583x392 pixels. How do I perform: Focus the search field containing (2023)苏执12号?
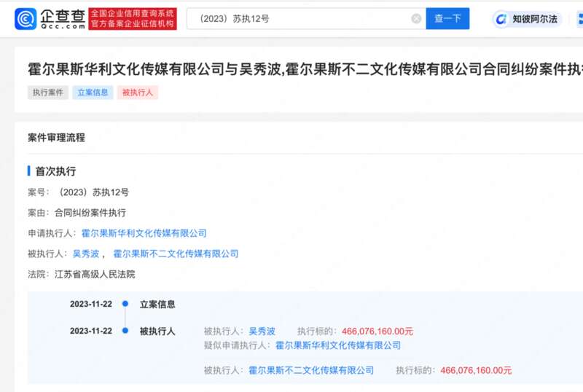click(306, 19)
